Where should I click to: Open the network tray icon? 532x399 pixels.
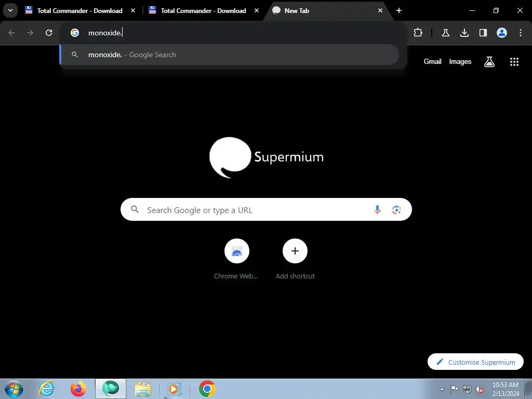(467, 389)
